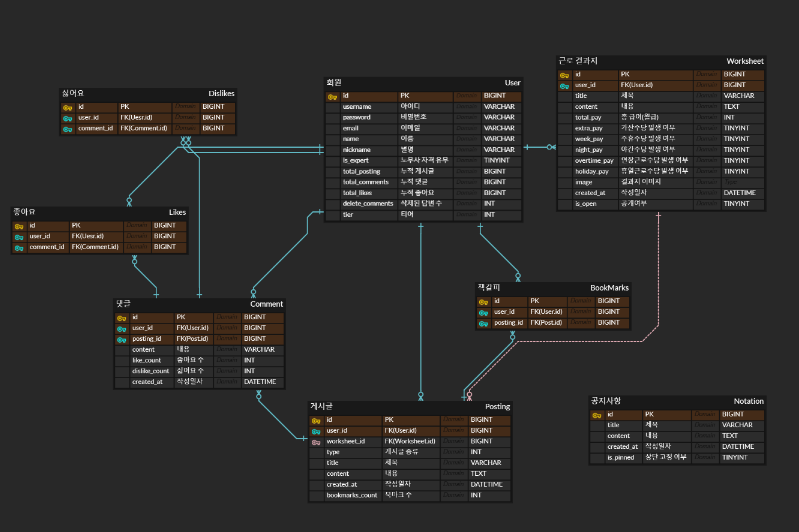The height and width of the screenshot is (532, 799).
Task: Select the total_posting column in User table
Action: coord(423,171)
